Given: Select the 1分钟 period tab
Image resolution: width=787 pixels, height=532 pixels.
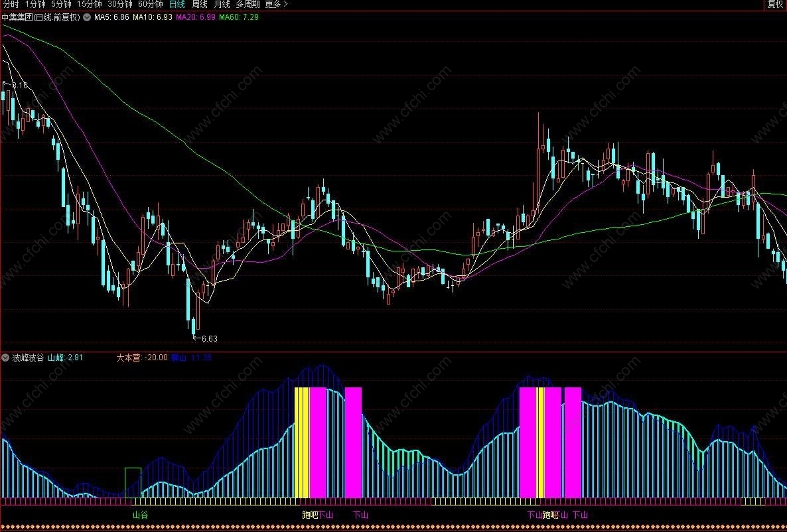Looking at the screenshot, I should click(x=35, y=5).
